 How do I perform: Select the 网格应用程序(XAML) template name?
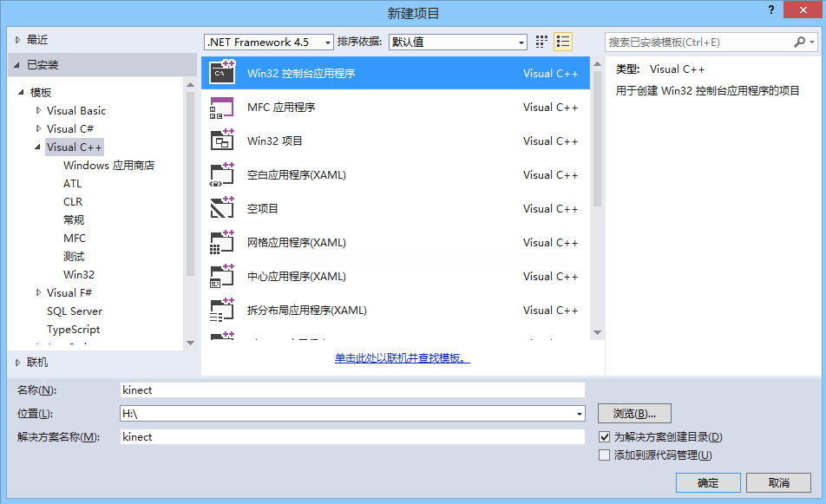[x=297, y=243]
